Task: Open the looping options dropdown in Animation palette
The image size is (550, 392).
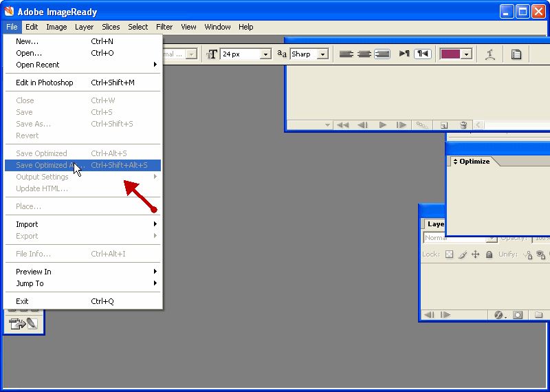Action: coord(310,125)
